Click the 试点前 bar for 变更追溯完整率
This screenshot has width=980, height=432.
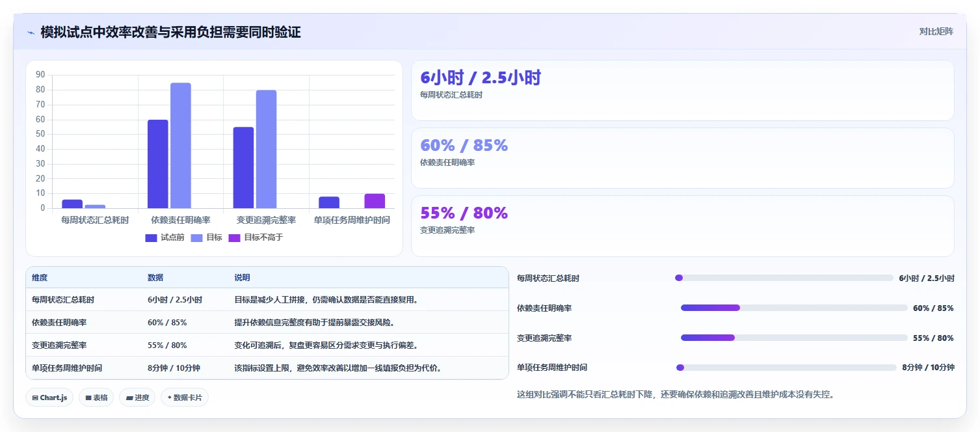243,168
